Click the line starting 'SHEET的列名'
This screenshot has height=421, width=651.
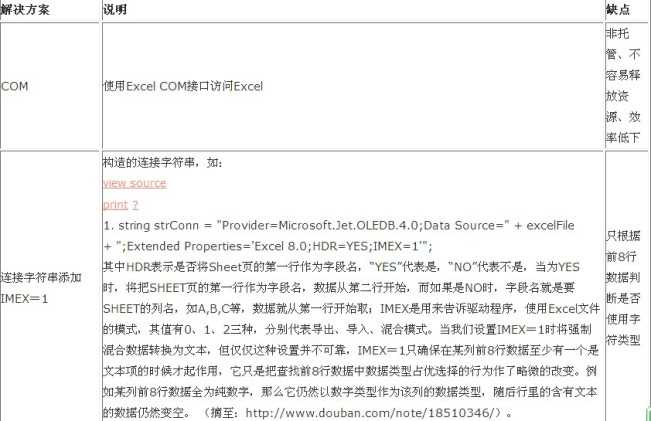tap(351, 308)
